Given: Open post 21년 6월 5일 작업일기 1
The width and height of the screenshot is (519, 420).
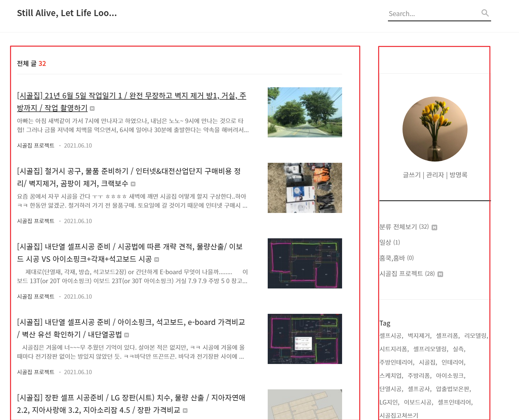Looking at the screenshot, I should [132, 102].
